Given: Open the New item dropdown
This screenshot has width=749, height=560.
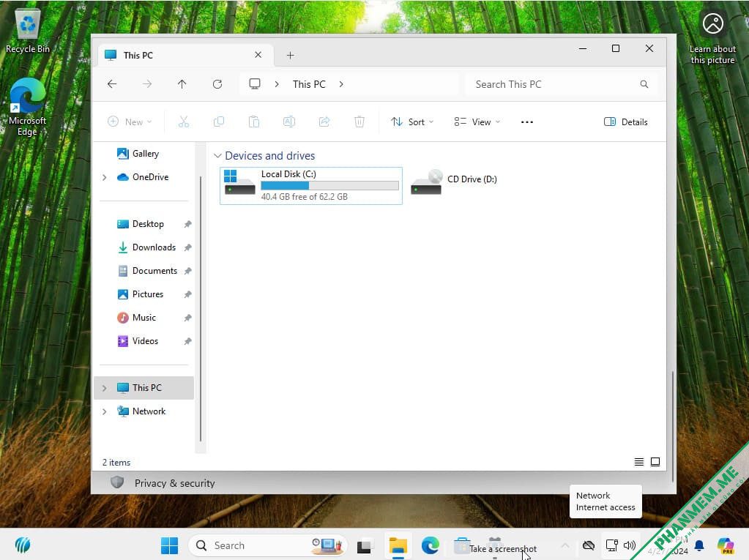Looking at the screenshot, I should [130, 122].
